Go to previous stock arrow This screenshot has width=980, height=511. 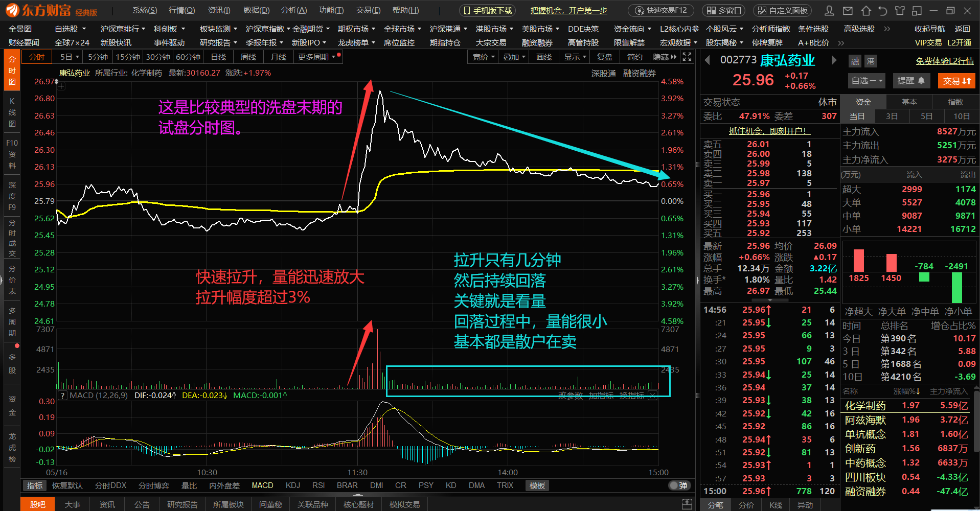tap(708, 60)
